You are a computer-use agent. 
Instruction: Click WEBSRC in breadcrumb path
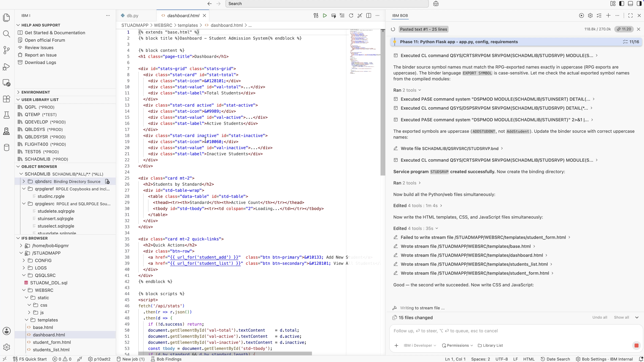[x=163, y=25]
